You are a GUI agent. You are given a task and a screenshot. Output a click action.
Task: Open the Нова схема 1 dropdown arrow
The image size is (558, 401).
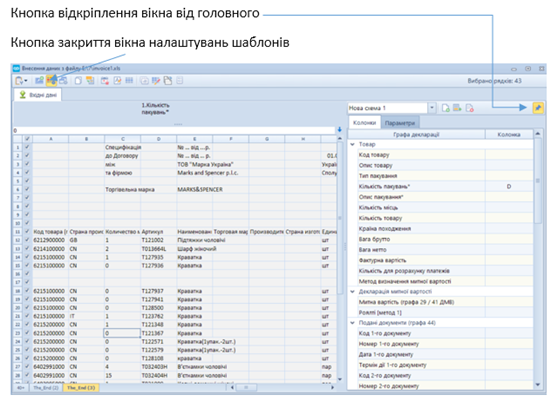(x=432, y=108)
